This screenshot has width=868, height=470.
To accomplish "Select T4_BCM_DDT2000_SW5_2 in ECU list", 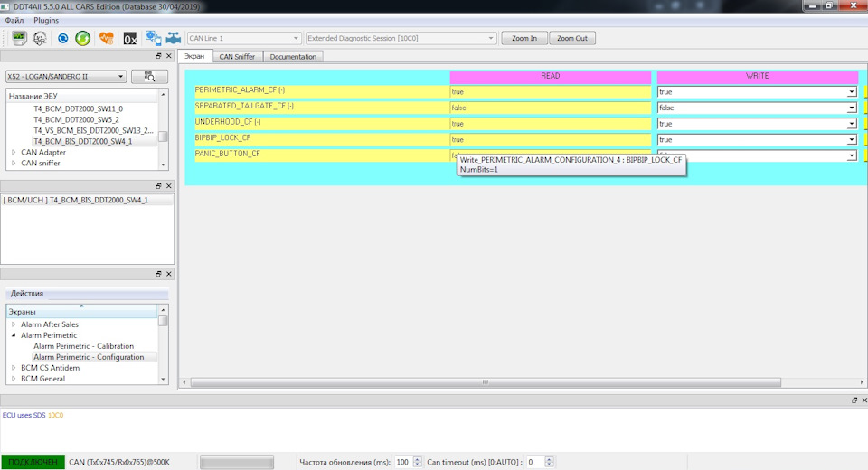I will click(x=76, y=119).
